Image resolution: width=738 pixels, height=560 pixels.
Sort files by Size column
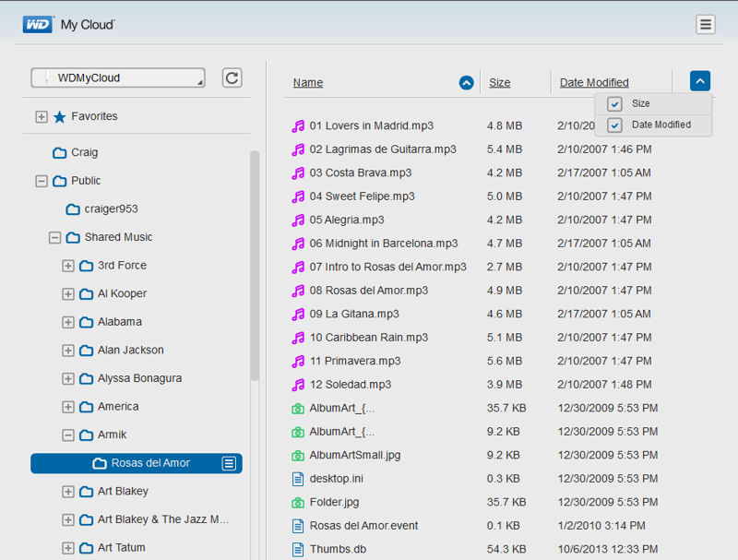pos(499,83)
